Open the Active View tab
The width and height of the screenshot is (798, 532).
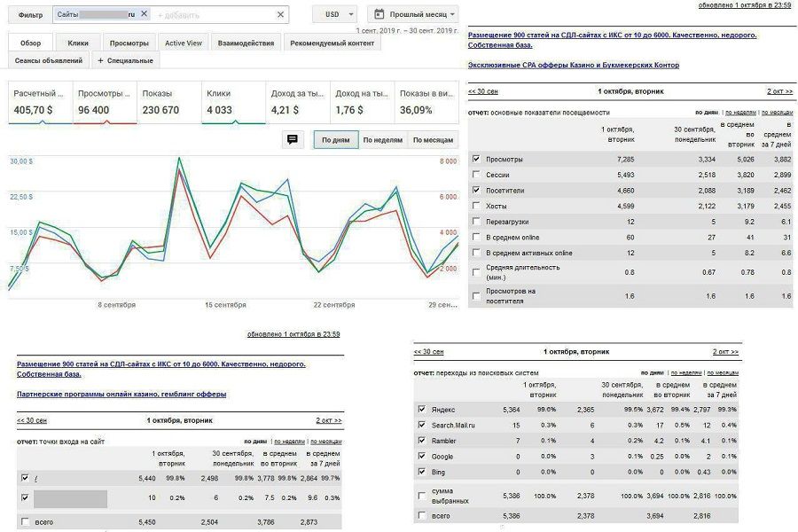184,43
